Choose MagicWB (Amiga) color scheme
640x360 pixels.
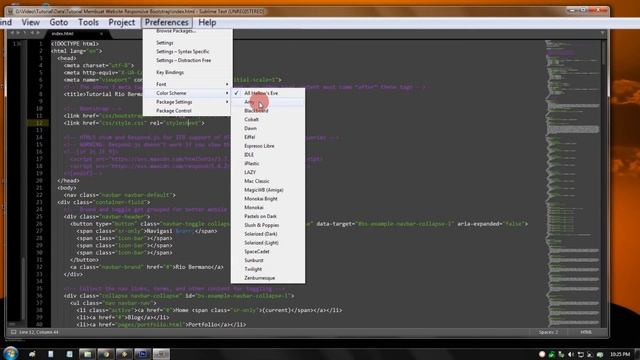click(268, 190)
